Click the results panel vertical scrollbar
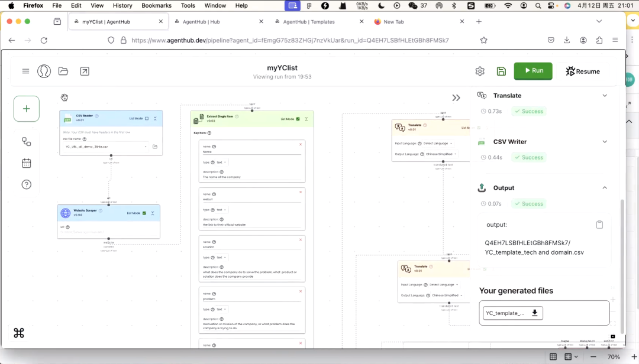This screenshot has width=639, height=364. (x=622, y=266)
